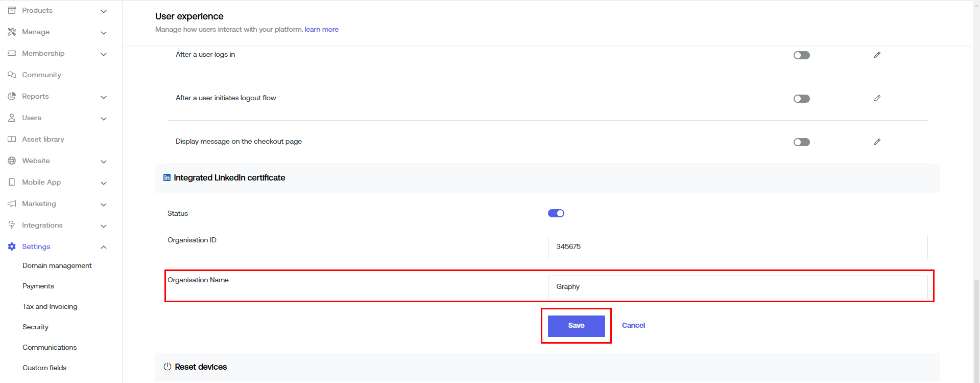
Task: Click the Reports pie chart icon
Action: click(x=12, y=96)
